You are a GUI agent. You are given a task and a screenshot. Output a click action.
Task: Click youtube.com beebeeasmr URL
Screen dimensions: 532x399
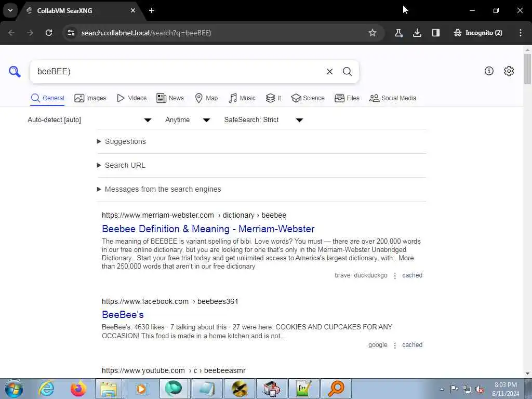[x=174, y=370]
